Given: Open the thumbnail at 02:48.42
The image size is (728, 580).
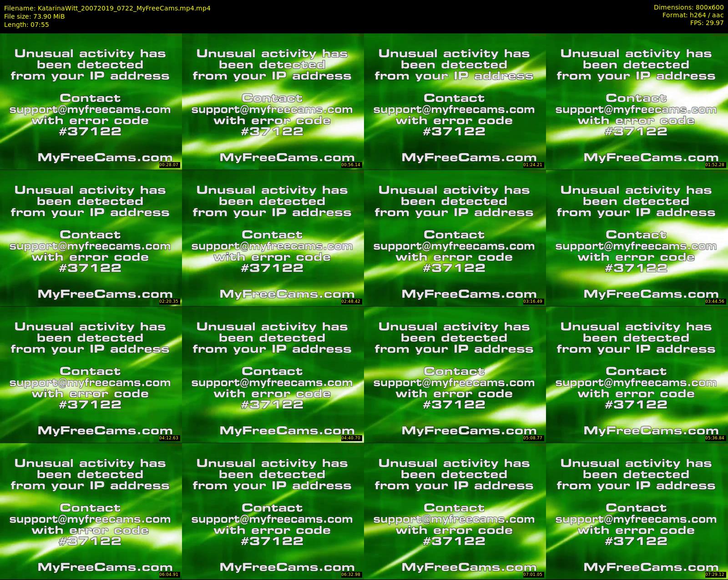Looking at the screenshot, I should tap(273, 238).
